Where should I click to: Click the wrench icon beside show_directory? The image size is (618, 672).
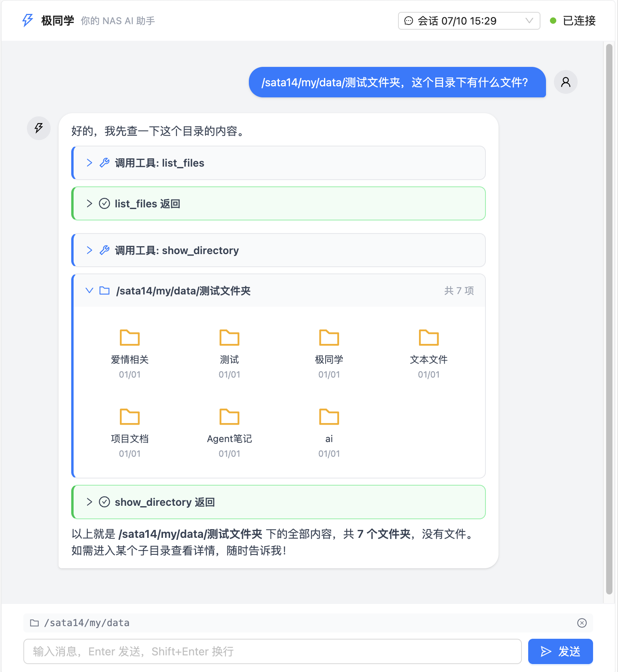click(x=104, y=250)
